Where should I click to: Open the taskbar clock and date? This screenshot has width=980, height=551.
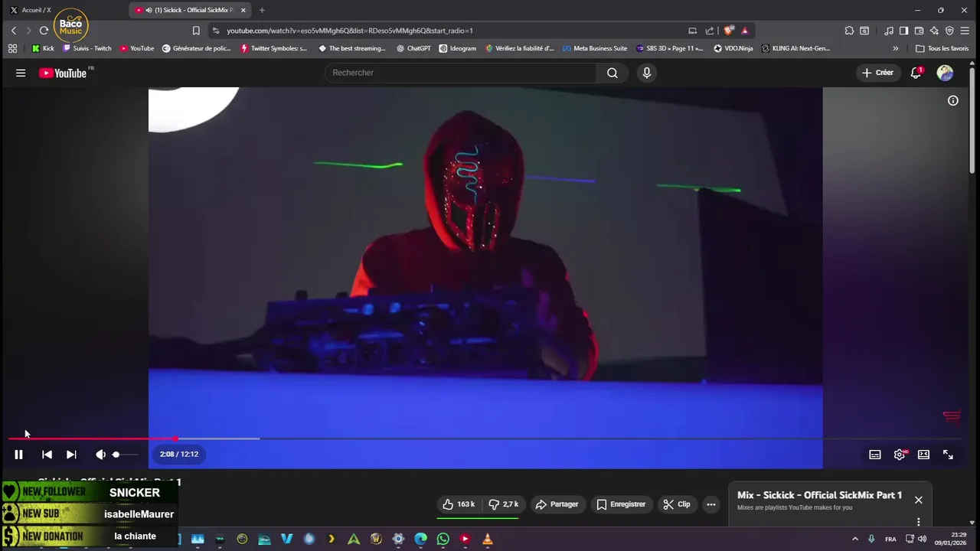949,539
